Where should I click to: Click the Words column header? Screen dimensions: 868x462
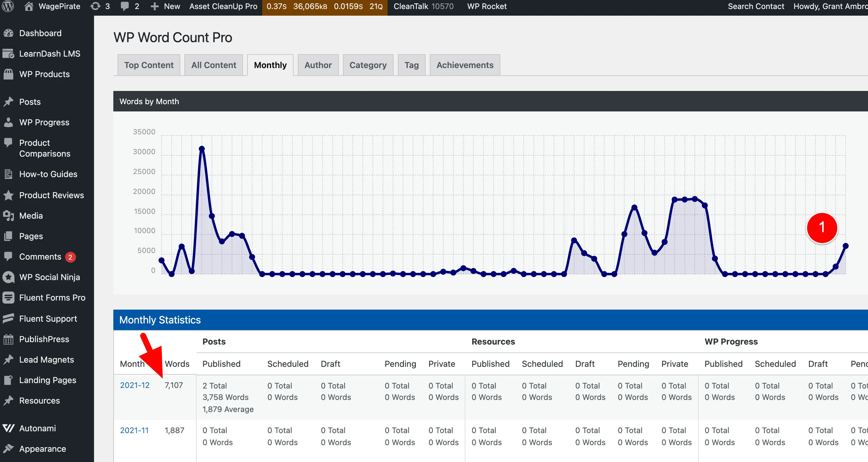coord(177,364)
